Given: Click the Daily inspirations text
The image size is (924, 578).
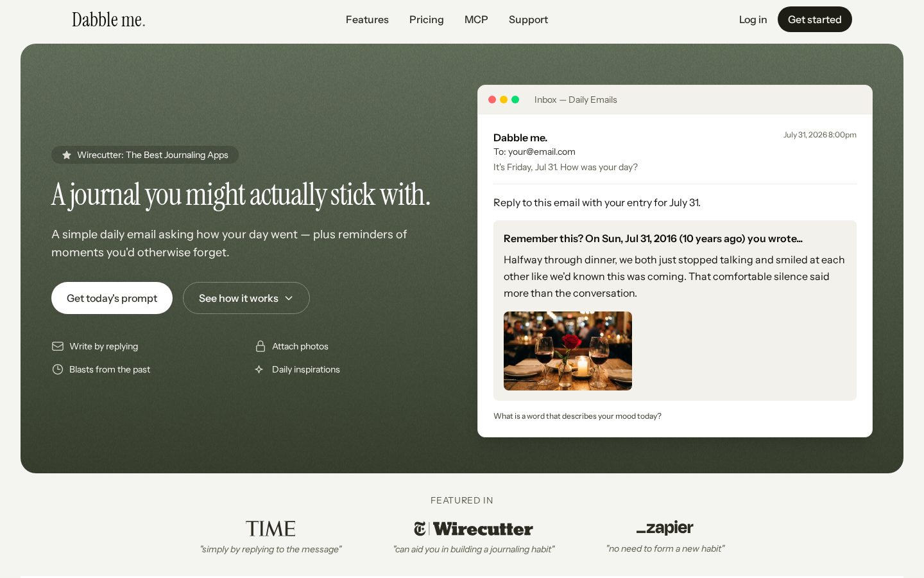Looking at the screenshot, I should point(306,369).
